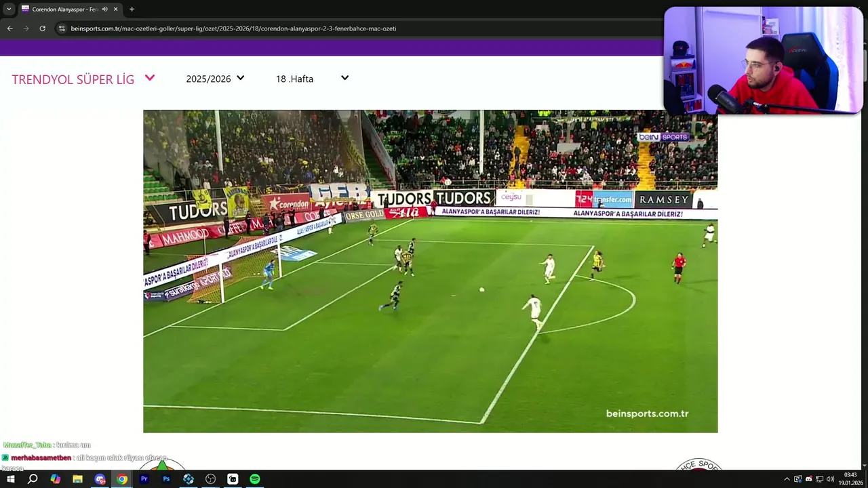Open the Windows Start menu

click(10, 479)
